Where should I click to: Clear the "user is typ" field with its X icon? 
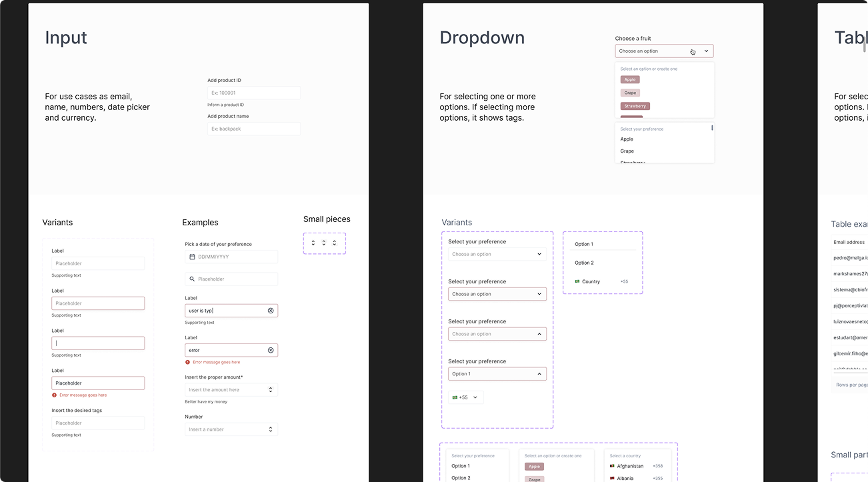click(x=271, y=311)
